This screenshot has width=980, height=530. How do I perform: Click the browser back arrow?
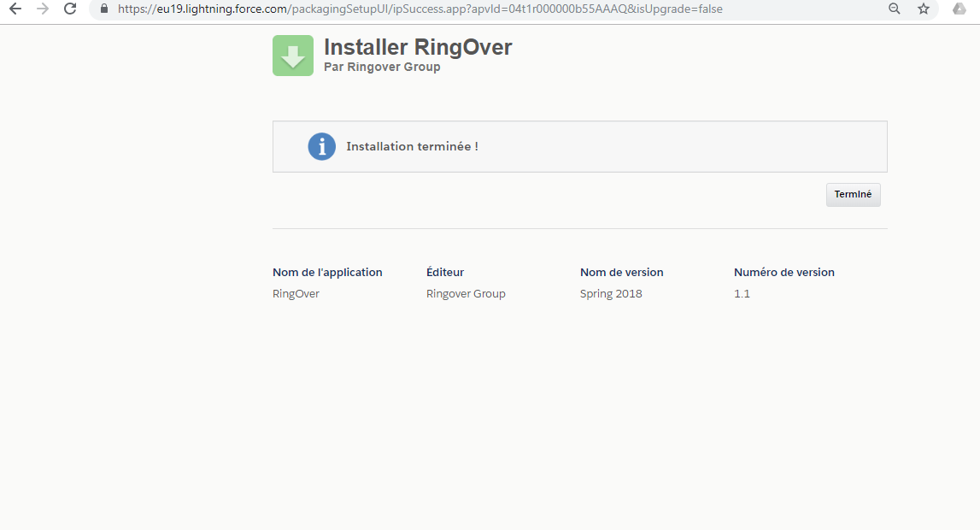coord(15,9)
